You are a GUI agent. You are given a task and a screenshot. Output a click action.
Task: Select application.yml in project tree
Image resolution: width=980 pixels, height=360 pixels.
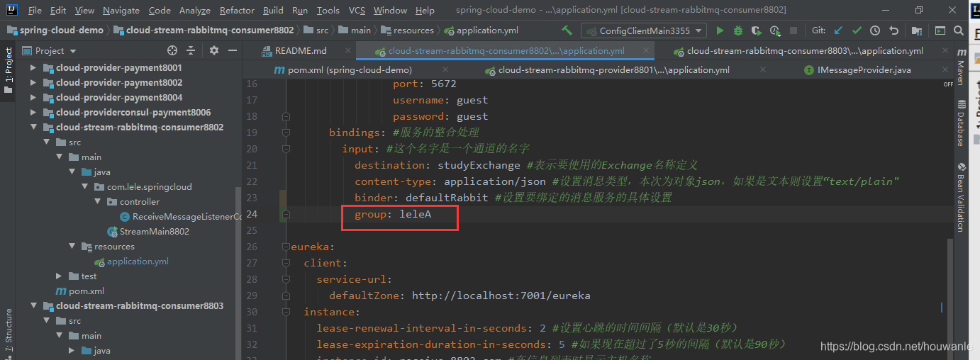[x=131, y=261]
